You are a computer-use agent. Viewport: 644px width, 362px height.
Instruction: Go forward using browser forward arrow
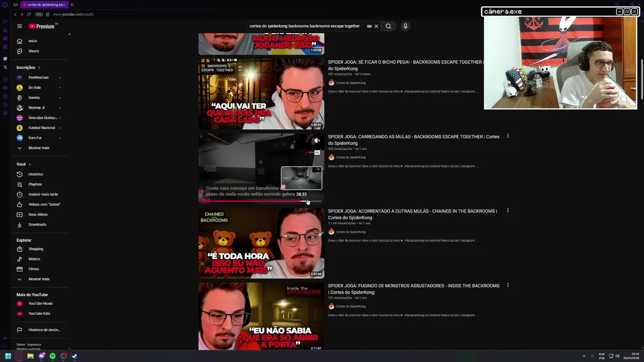click(22, 14)
